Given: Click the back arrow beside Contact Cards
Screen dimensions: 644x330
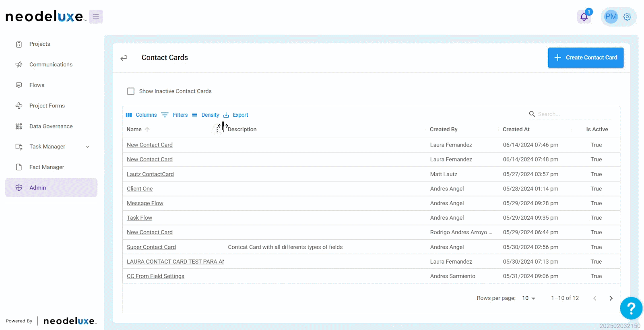Looking at the screenshot, I should coord(124,58).
